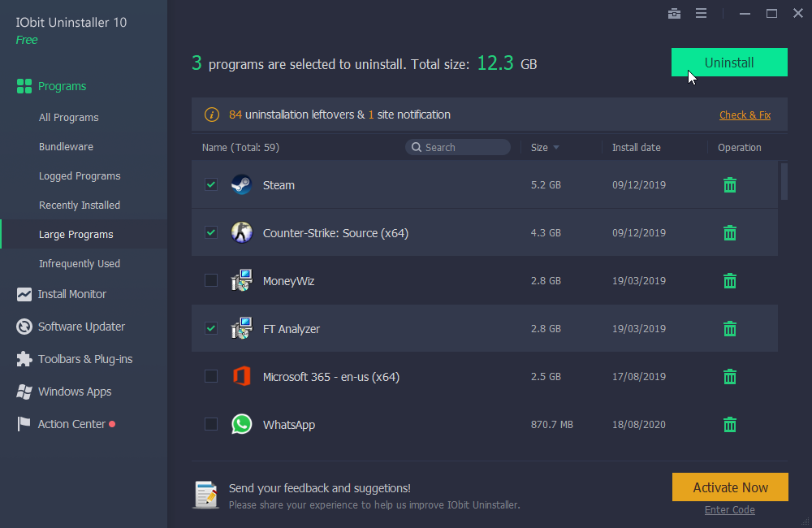Select Bundleware in the sidebar
The width and height of the screenshot is (812, 528).
[66, 147]
